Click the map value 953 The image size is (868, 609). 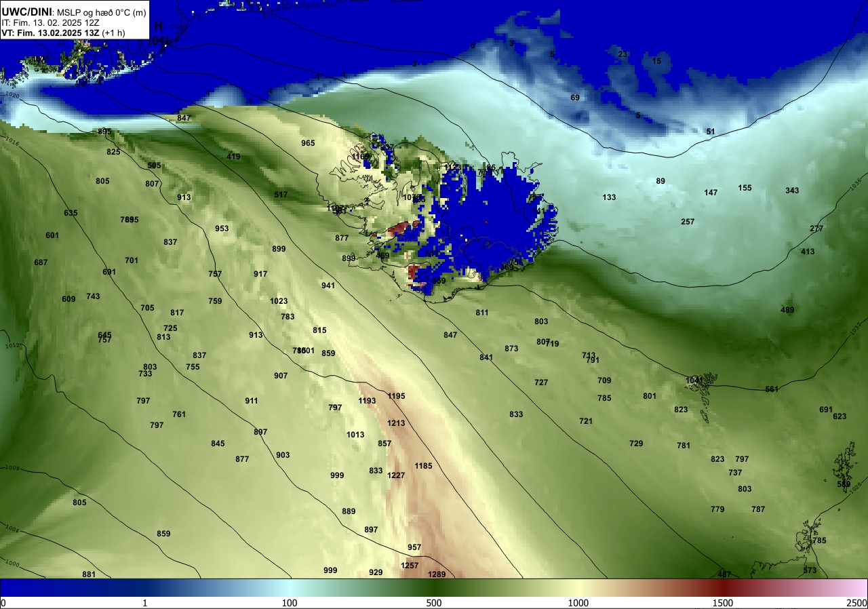click(222, 229)
